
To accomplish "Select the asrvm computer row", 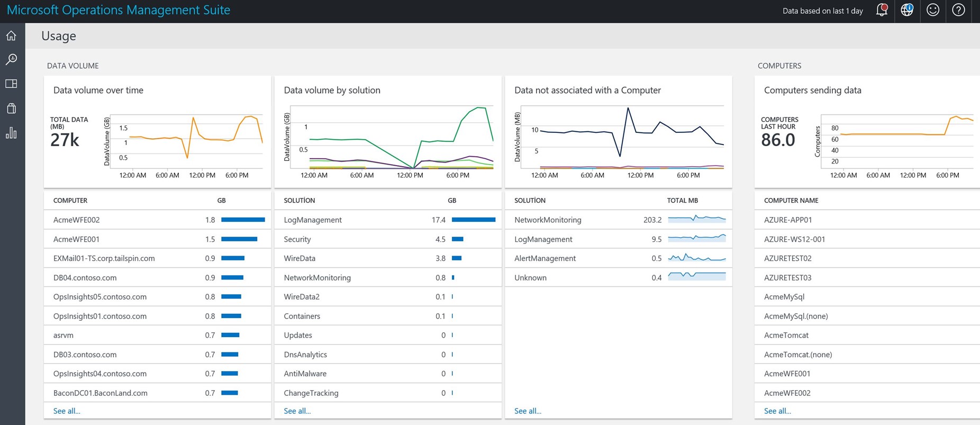I will point(157,335).
